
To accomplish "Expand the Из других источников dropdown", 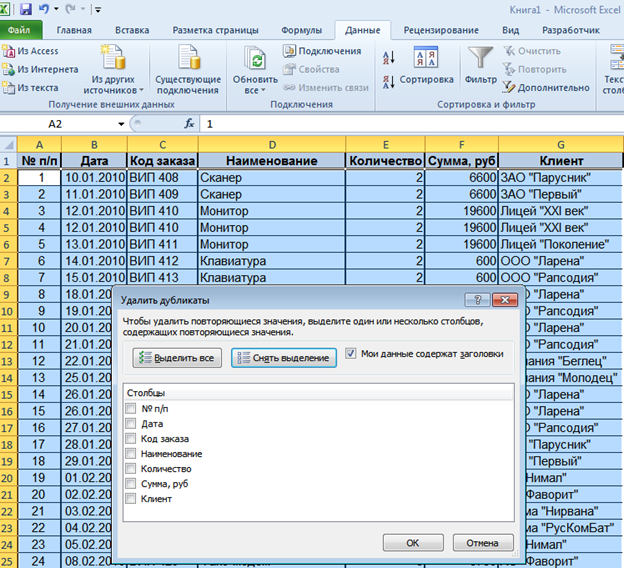I will (x=112, y=84).
